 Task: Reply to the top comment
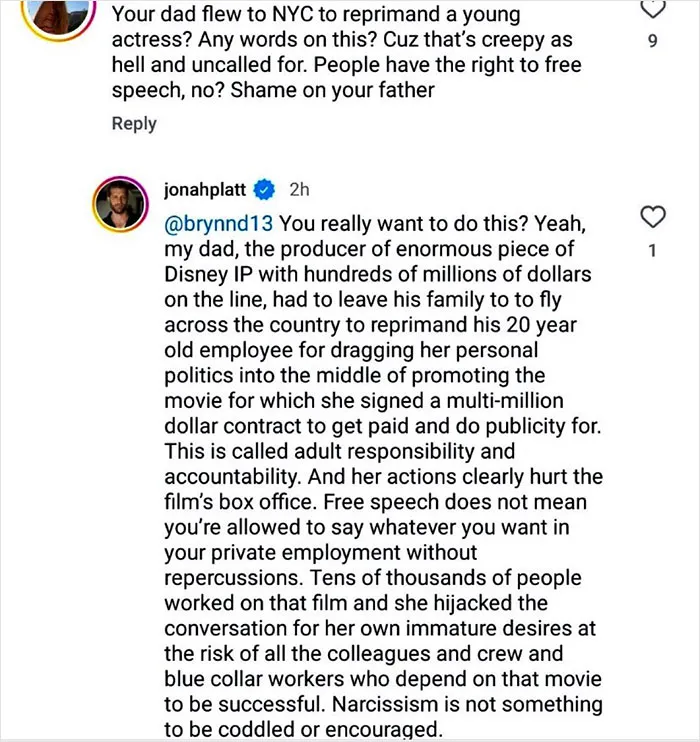134,124
